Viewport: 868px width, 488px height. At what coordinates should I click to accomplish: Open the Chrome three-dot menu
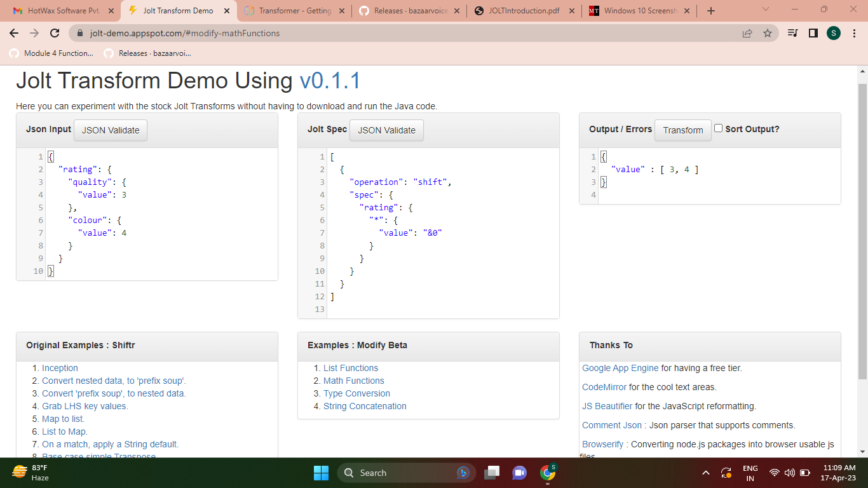point(853,33)
